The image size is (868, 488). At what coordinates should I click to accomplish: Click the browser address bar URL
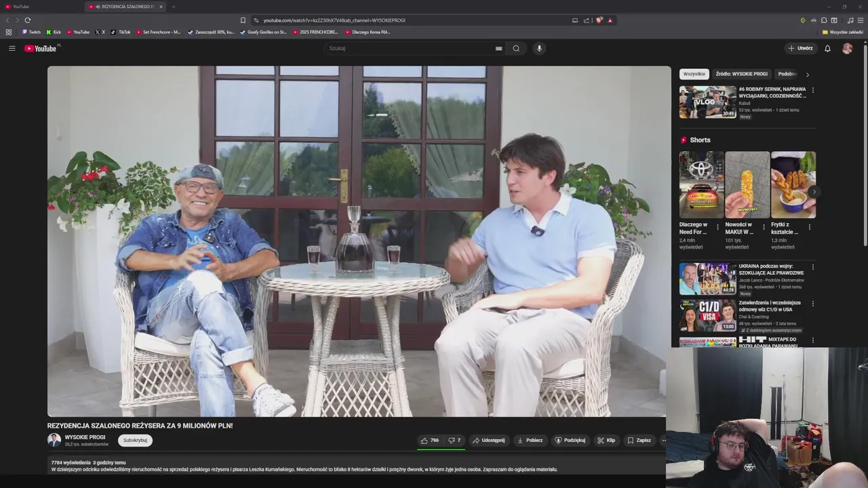pyautogui.click(x=334, y=20)
